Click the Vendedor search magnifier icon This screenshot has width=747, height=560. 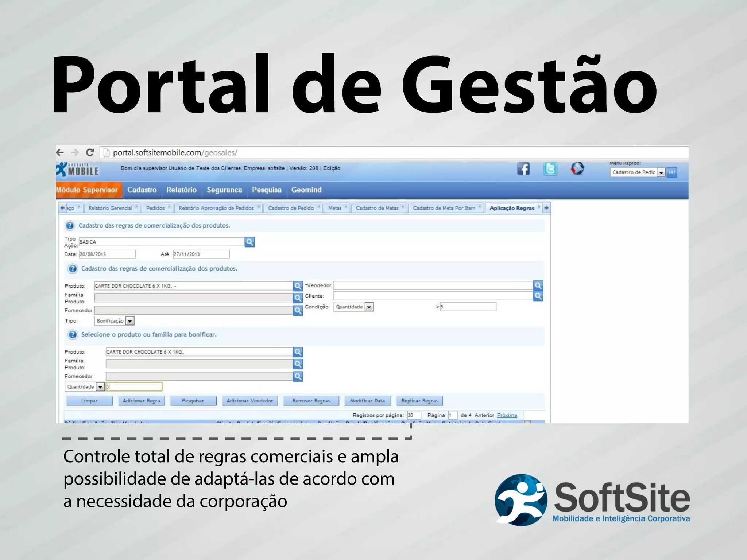[538, 286]
